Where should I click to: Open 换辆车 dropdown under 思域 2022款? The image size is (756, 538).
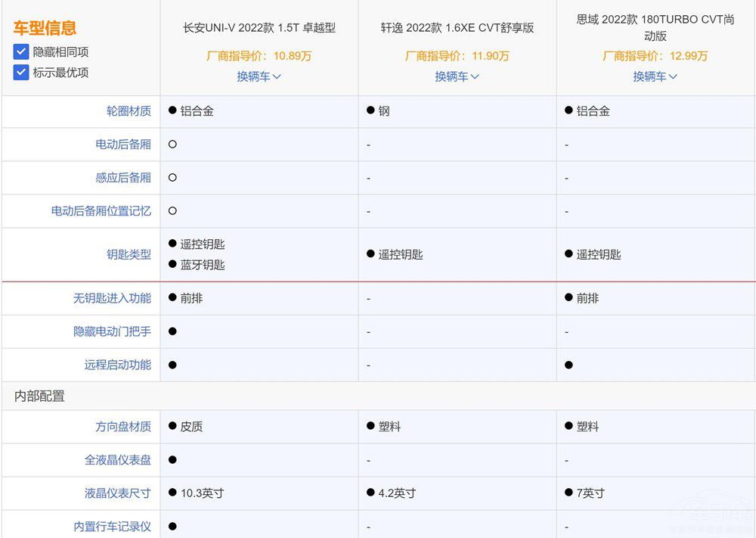pyautogui.click(x=655, y=76)
